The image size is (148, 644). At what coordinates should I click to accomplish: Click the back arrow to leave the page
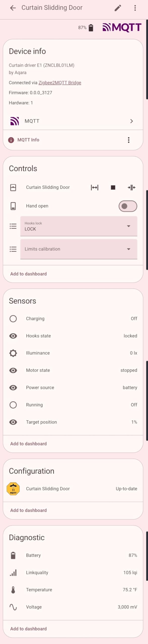click(13, 8)
